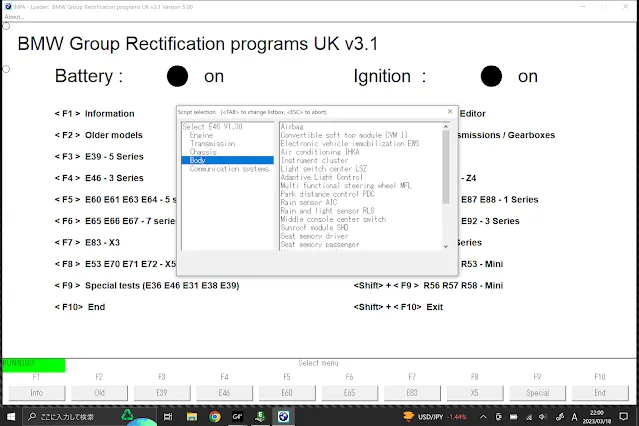Click the '<Shift> + < F10> Exit' entry
Screen dimensions: 639x426
point(398,307)
